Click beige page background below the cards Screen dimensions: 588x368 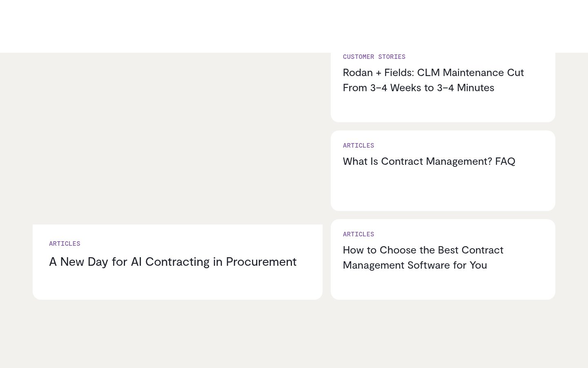(294, 333)
